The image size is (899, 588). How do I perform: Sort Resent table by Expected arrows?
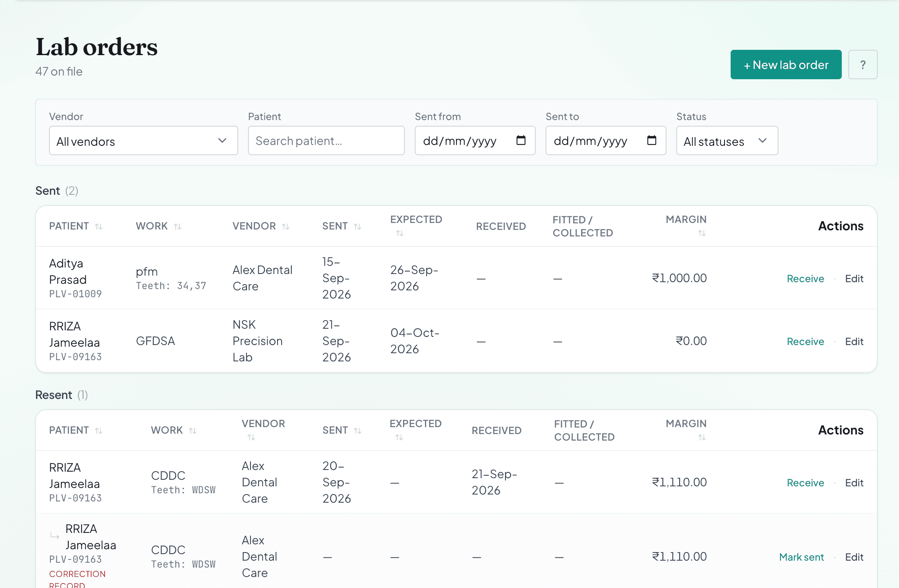tap(399, 437)
